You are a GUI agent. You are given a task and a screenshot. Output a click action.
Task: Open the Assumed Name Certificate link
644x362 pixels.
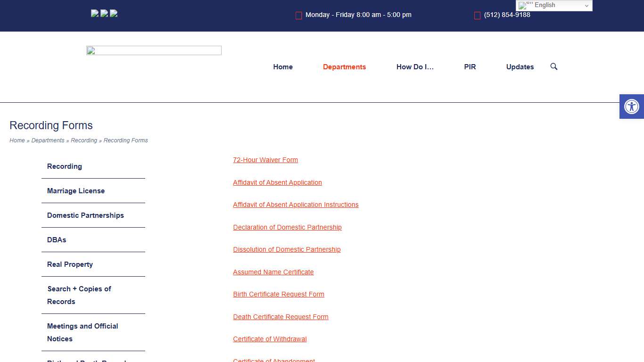273,272
